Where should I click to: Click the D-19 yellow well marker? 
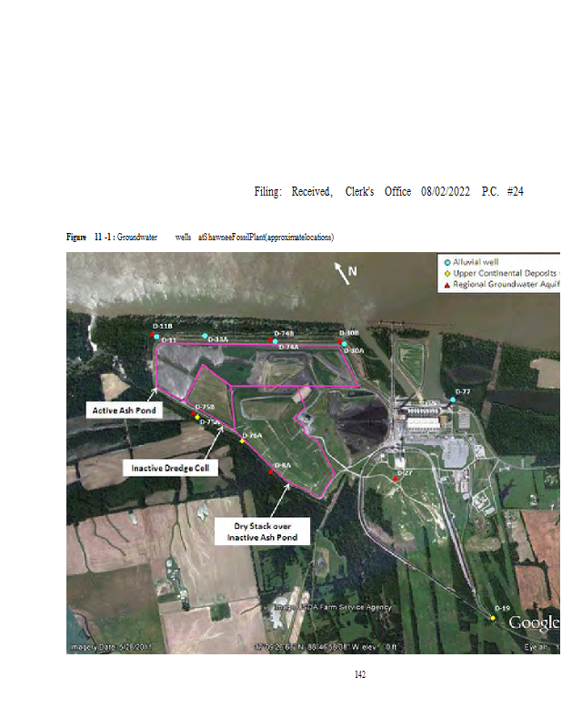[493, 618]
